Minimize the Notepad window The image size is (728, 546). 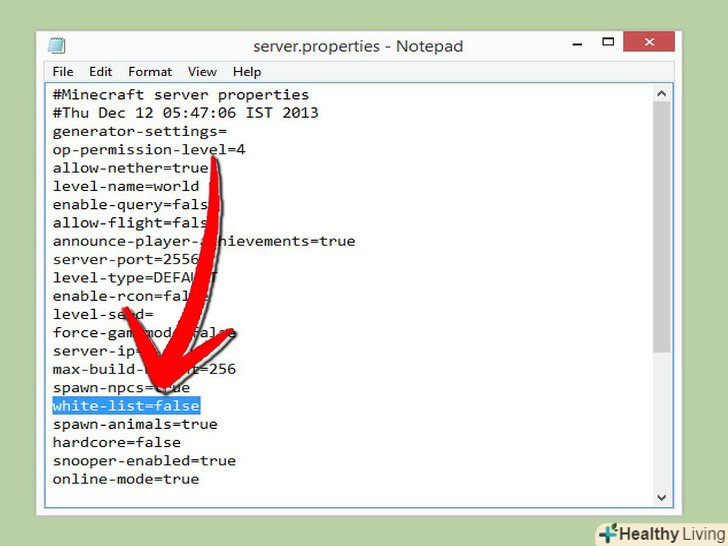[577, 44]
